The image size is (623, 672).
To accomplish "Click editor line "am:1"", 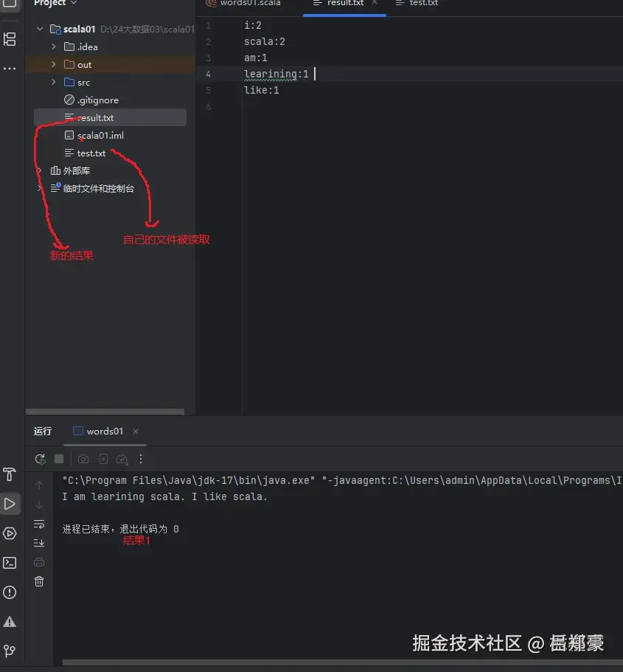I will coord(255,58).
